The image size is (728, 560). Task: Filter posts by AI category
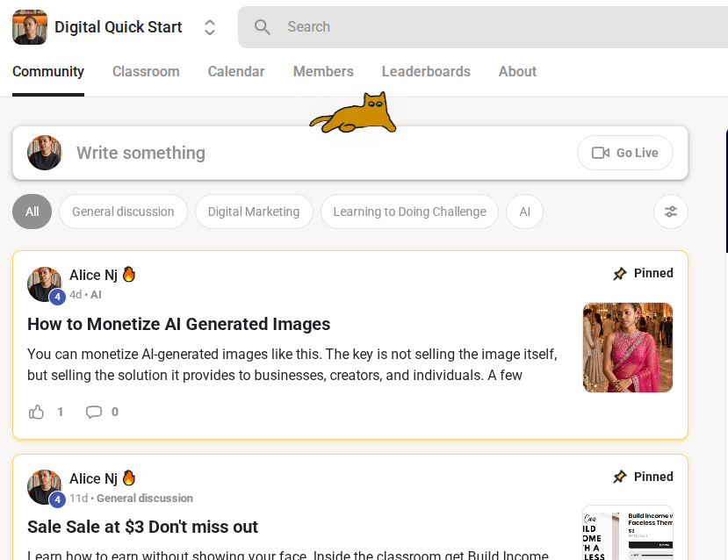(524, 212)
